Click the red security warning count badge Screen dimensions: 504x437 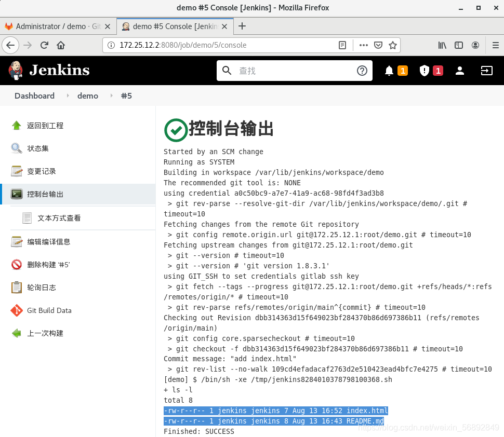tap(438, 71)
